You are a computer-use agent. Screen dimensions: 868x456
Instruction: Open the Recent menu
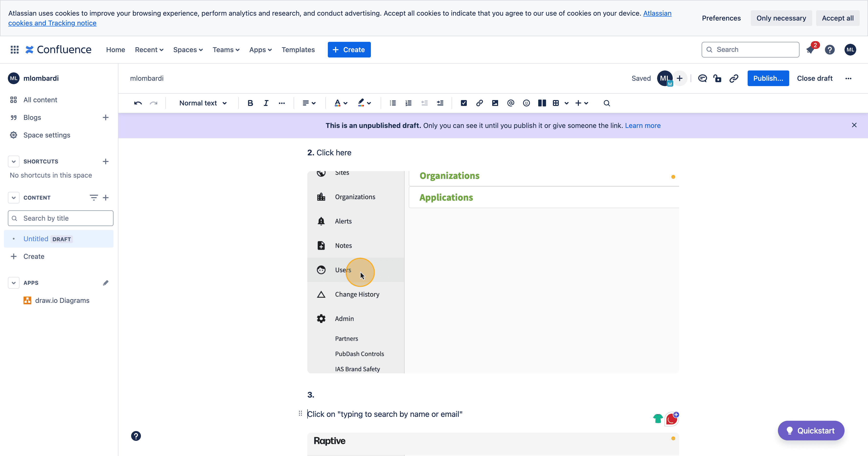pos(149,50)
